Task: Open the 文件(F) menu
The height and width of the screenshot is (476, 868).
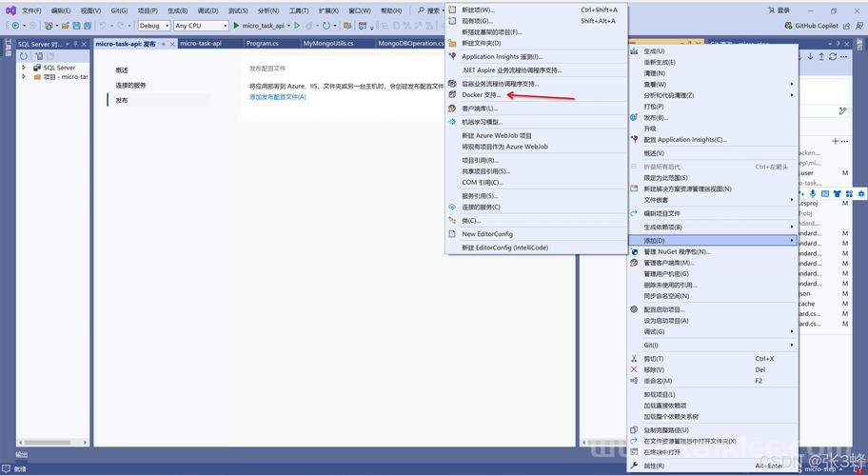Action: pos(31,10)
